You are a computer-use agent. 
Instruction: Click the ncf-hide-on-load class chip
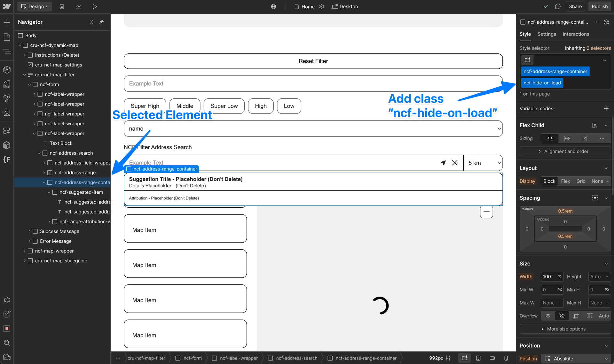tap(542, 83)
